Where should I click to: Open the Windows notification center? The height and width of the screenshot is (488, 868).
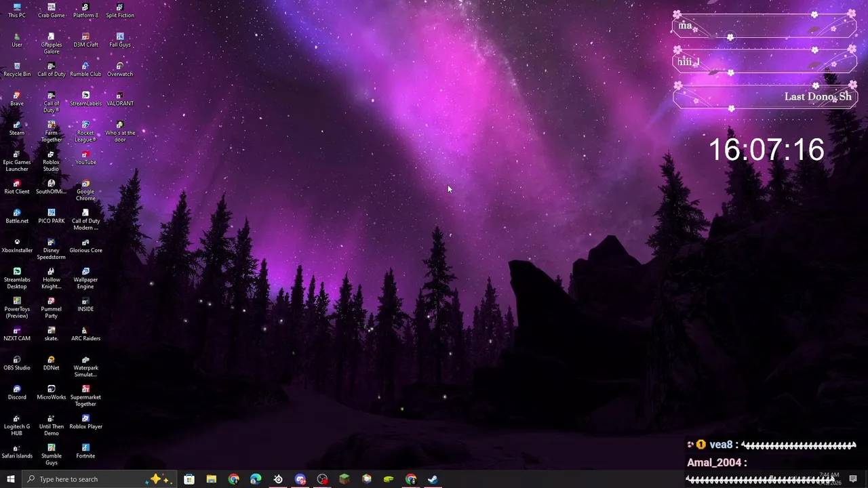pyautogui.click(x=853, y=479)
